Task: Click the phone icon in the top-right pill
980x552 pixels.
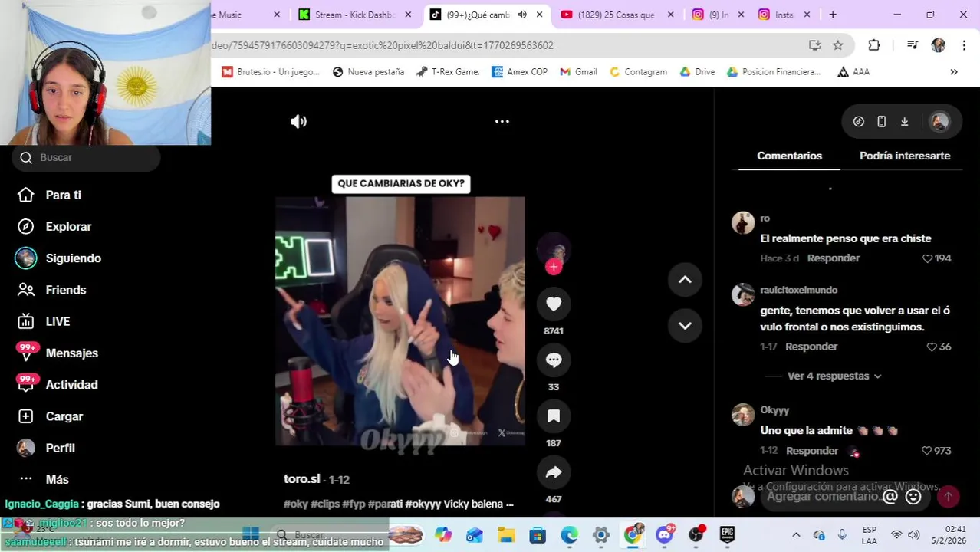Action: pyautogui.click(x=882, y=121)
